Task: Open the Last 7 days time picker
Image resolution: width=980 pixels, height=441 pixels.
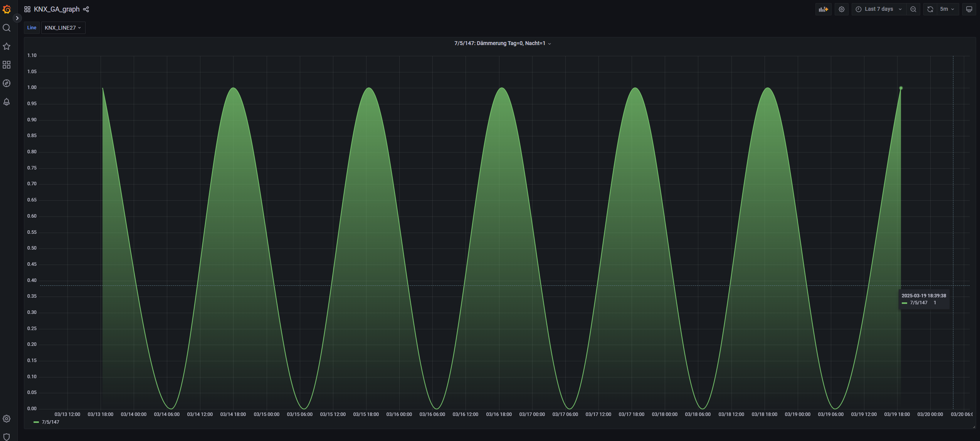Action: [879, 9]
